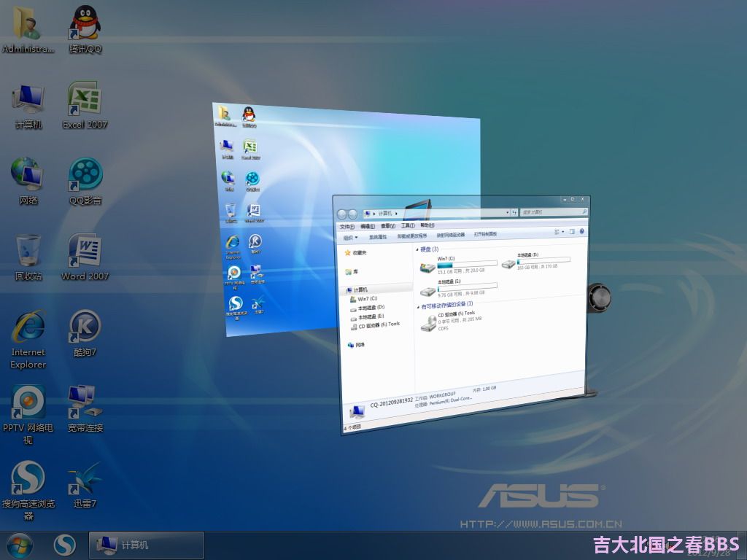
Task: Launch the QQ影音 desktop shortcut
Action: click(85, 181)
